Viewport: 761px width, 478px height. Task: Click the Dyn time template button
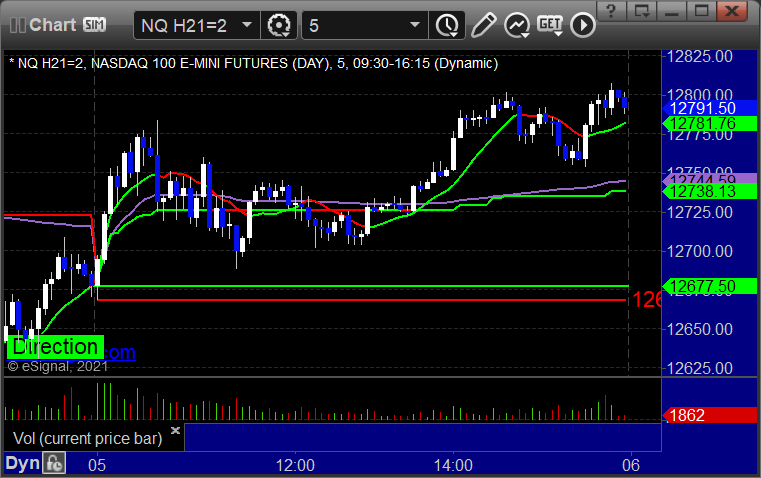[x=22, y=463]
